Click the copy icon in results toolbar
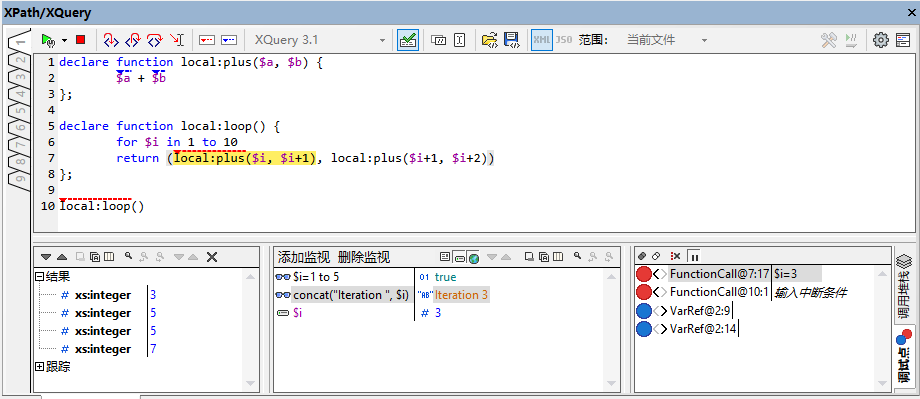 [94, 257]
